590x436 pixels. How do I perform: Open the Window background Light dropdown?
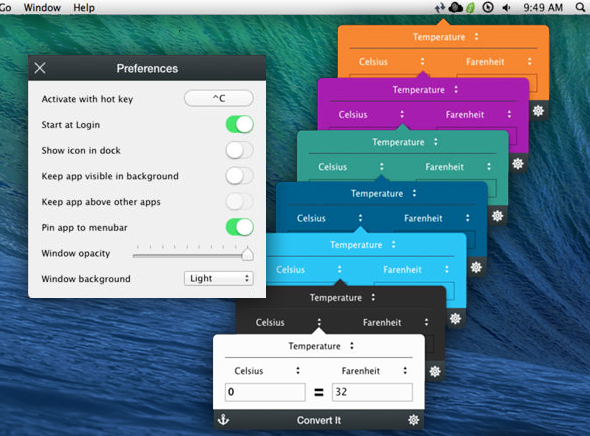219,278
